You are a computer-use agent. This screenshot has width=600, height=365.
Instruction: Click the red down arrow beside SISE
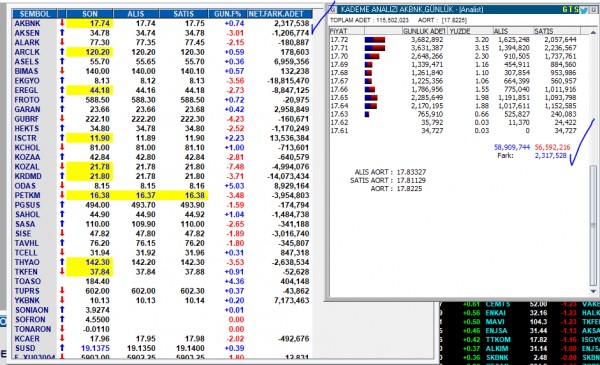pos(62,234)
